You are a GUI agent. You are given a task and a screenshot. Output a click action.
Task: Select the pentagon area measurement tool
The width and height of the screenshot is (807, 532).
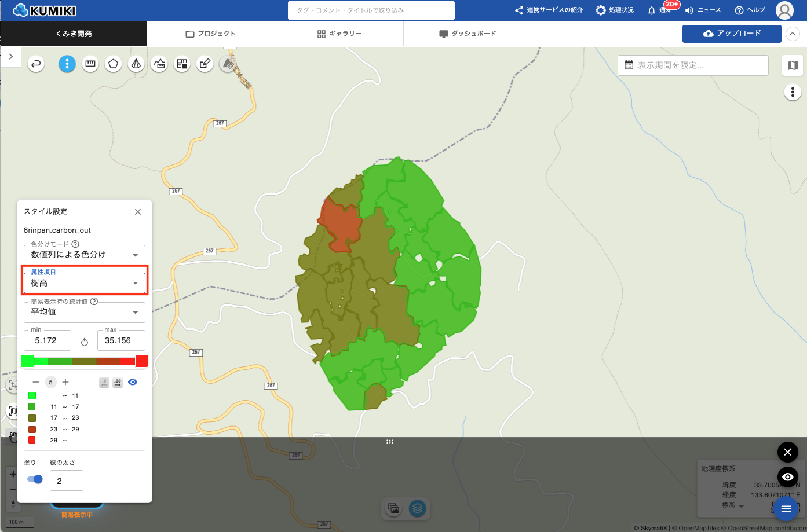pos(113,64)
